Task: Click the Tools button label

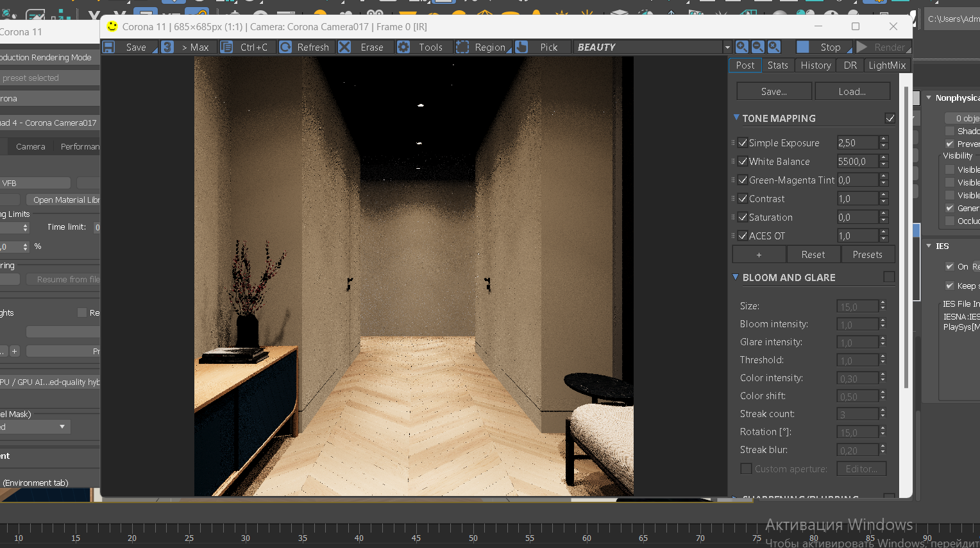Action: pyautogui.click(x=430, y=47)
